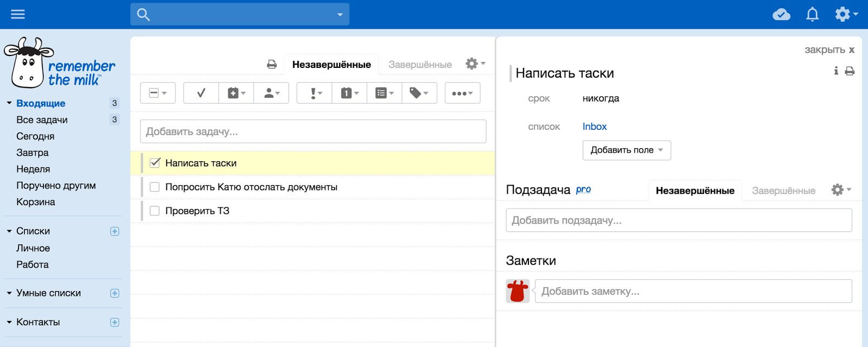Select Неделя in sidebar
Screen dimensions: 868x347
(x=33, y=169)
